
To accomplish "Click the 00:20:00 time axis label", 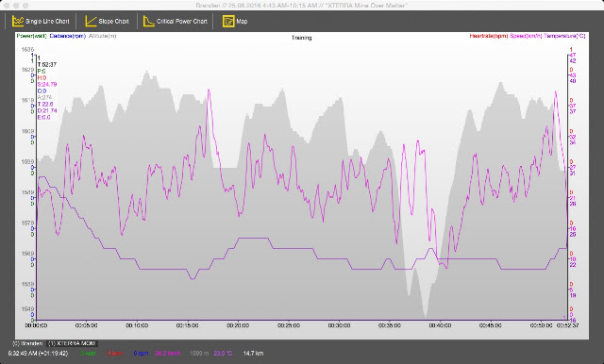I will (x=238, y=325).
